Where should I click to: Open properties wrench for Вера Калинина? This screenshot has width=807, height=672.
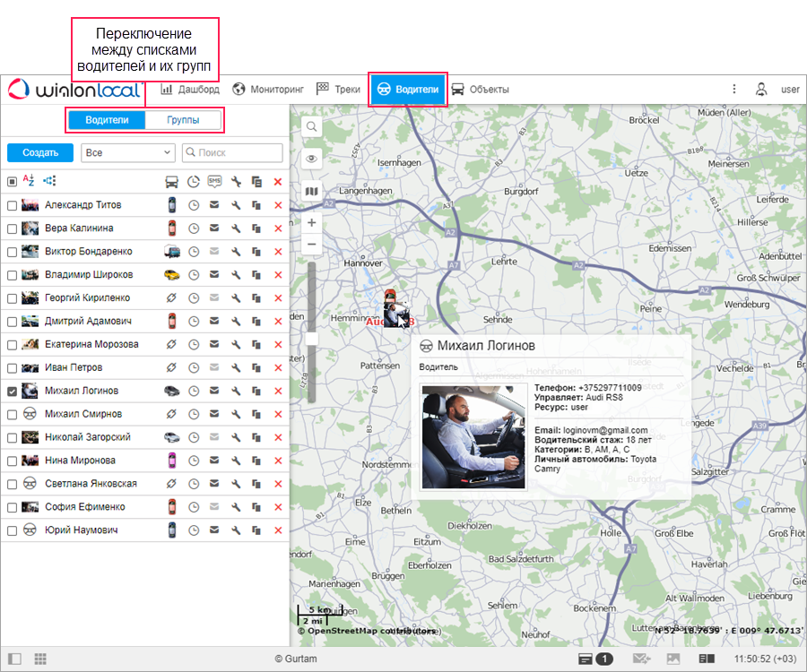236,228
